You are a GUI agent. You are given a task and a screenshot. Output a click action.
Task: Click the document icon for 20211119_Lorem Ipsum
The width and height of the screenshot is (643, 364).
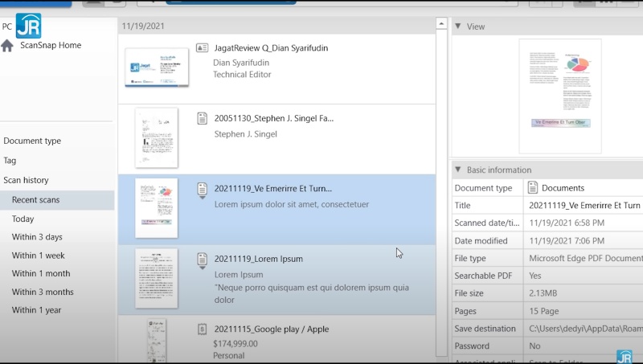(203, 258)
